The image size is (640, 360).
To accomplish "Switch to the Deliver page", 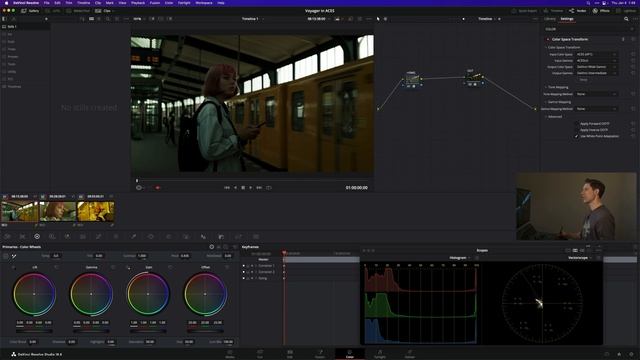I will coord(409,354).
